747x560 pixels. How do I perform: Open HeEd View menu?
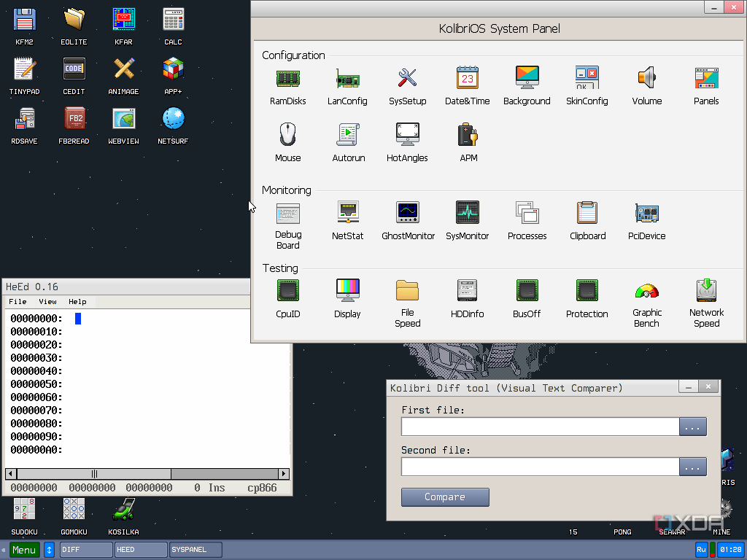47,301
